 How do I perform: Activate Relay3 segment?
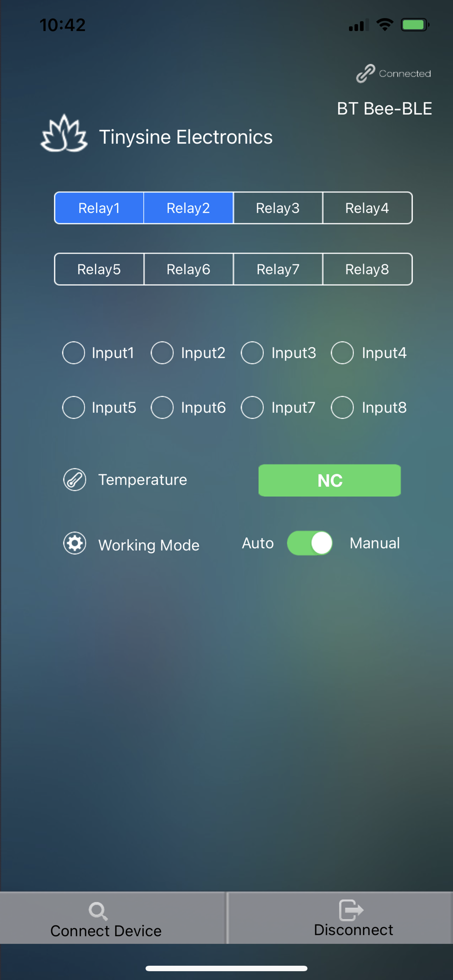click(278, 208)
